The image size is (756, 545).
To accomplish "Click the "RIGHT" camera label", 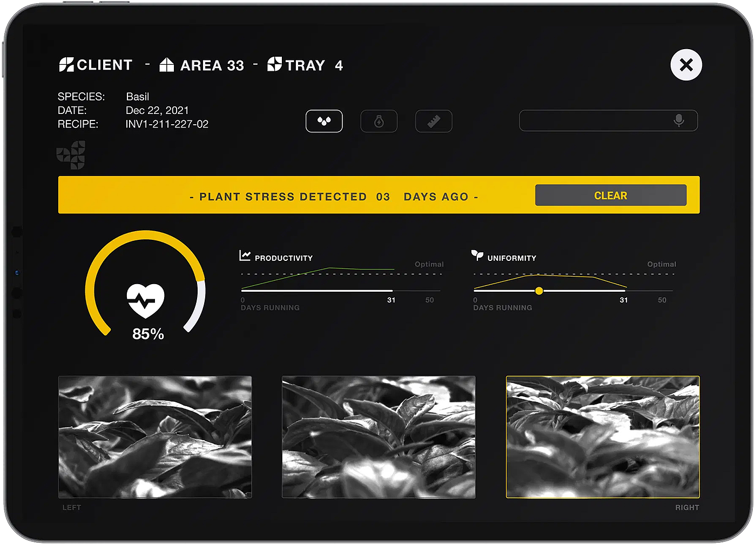I will [687, 508].
